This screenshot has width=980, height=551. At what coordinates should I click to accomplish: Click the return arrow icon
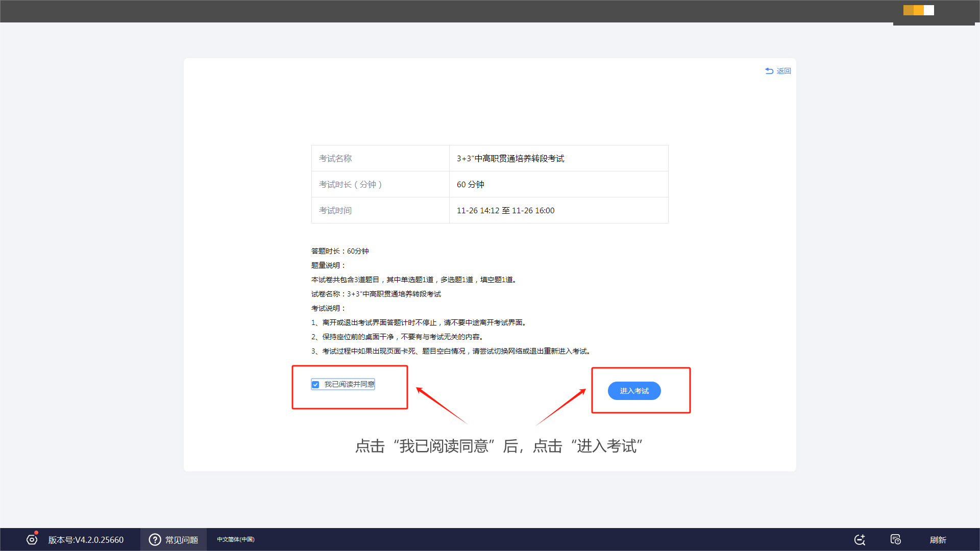pos(769,71)
